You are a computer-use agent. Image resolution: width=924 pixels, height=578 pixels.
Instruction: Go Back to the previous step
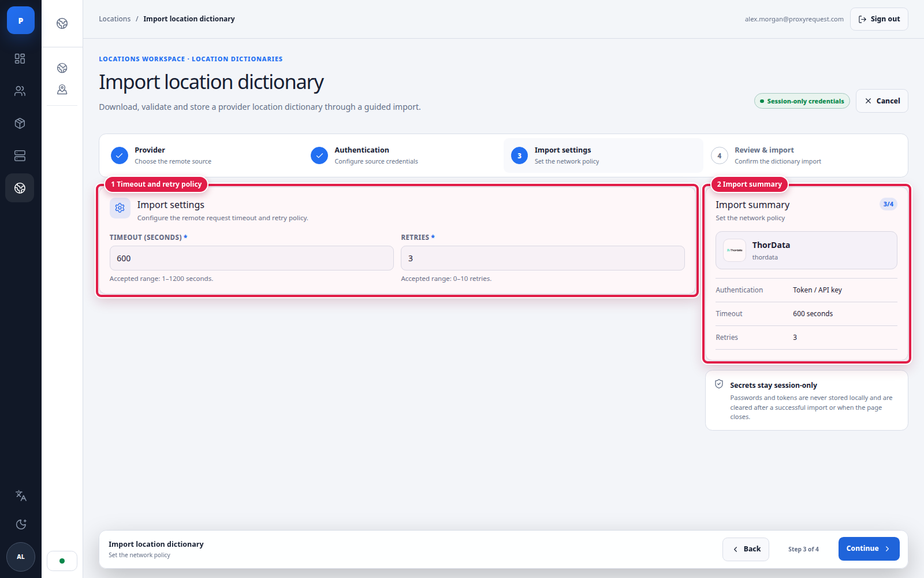pyautogui.click(x=746, y=549)
